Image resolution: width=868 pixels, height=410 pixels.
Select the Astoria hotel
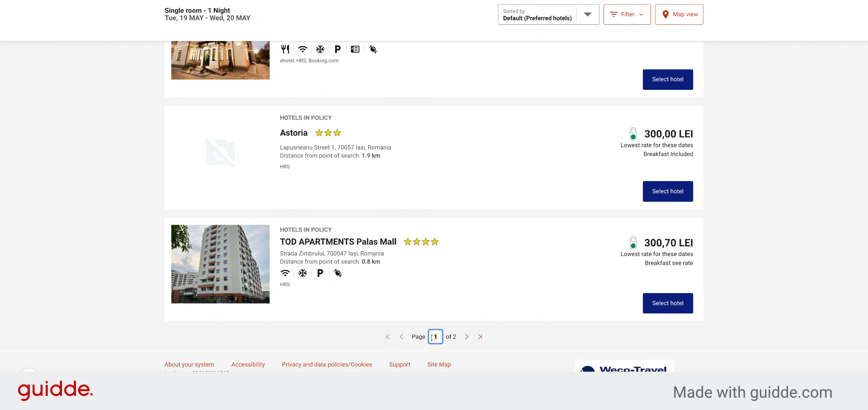click(x=668, y=191)
